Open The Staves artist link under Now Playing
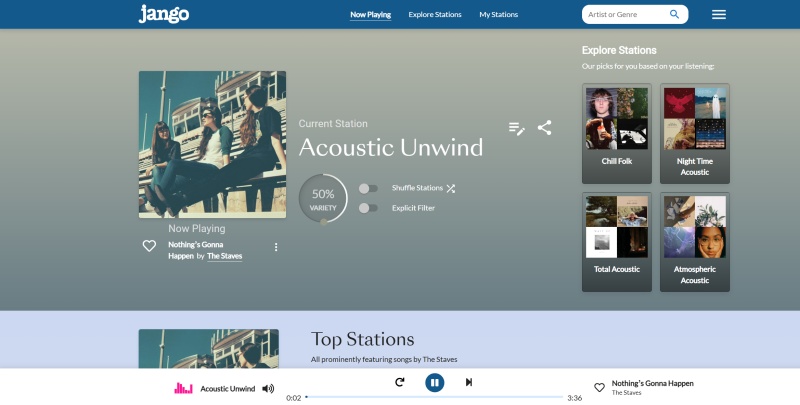The width and height of the screenshot is (800, 405). pos(224,256)
